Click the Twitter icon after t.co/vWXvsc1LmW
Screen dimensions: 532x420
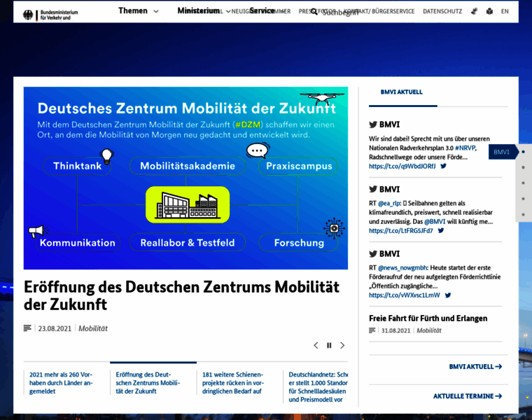pyautogui.click(x=448, y=295)
